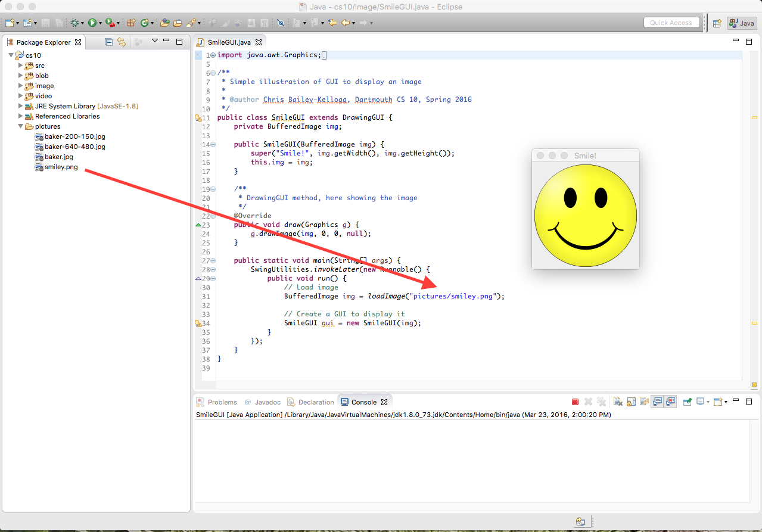
Task: Expand the src folder in tree
Action: tap(20, 66)
